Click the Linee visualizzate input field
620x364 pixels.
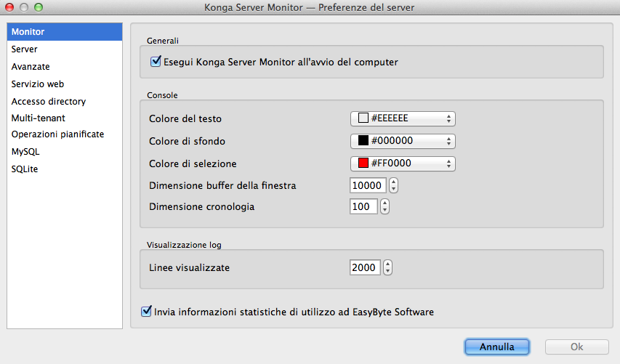coord(363,268)
